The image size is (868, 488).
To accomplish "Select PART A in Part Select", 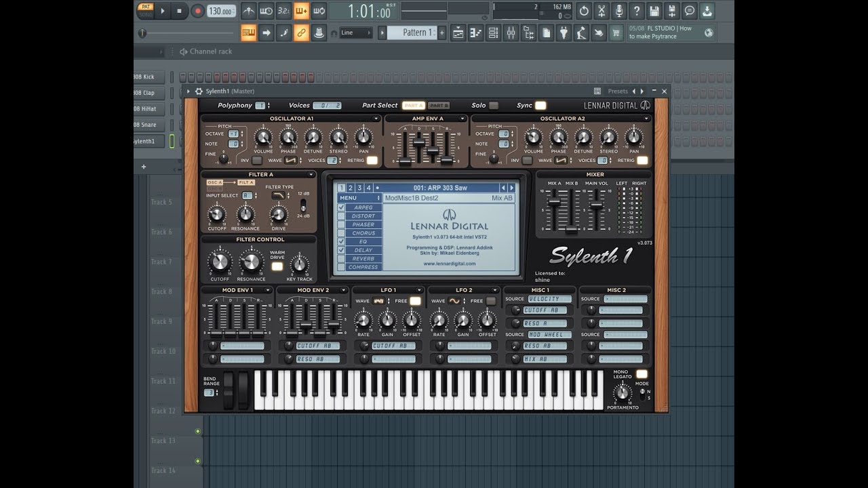I will point(413,105).
